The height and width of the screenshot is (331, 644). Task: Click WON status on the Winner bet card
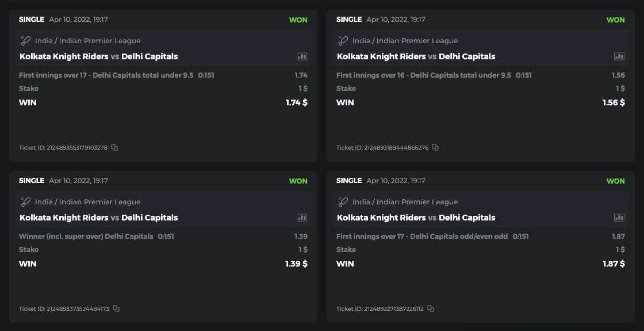pos(298,181)
